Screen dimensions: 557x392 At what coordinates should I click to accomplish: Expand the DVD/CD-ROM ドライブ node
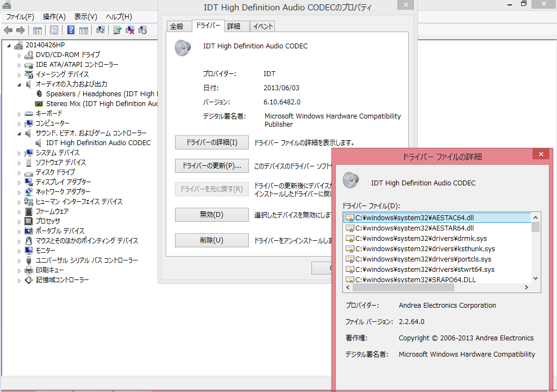click(19, 55)
